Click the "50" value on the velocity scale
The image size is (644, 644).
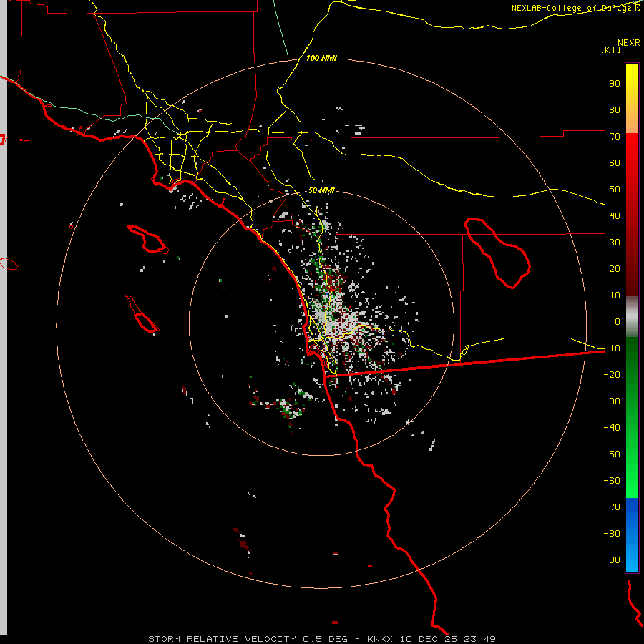pyautogui.click(x=615, y=190)
